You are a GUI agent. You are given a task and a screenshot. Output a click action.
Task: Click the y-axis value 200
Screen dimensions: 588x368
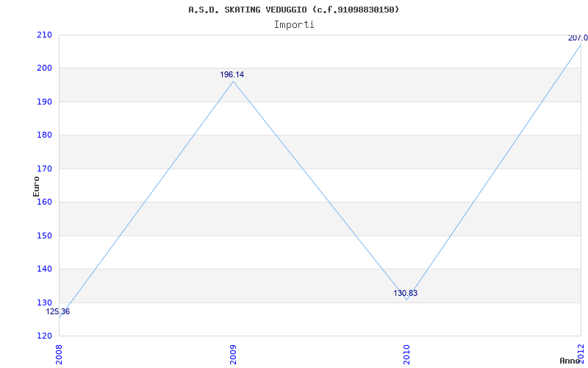coord(44,68)
